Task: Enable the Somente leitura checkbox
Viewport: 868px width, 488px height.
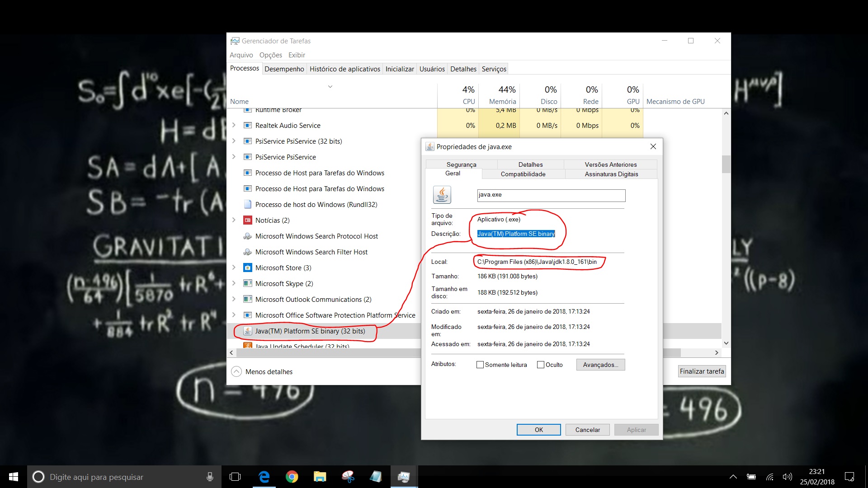Action: pos(480,365)
